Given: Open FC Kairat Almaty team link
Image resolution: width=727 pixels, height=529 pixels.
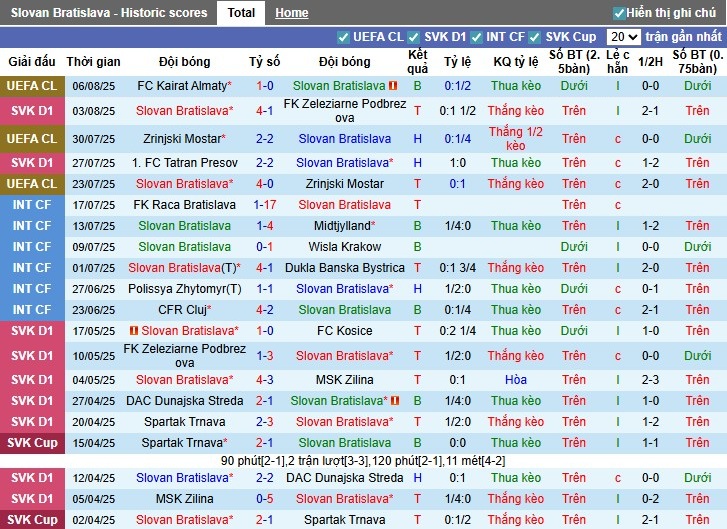Looking at the screenshot, I should pos(182,86).
